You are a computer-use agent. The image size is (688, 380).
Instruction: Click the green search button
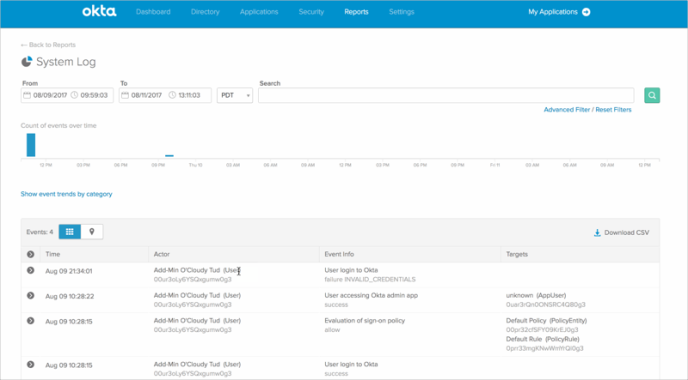click(x=652, y=95)
